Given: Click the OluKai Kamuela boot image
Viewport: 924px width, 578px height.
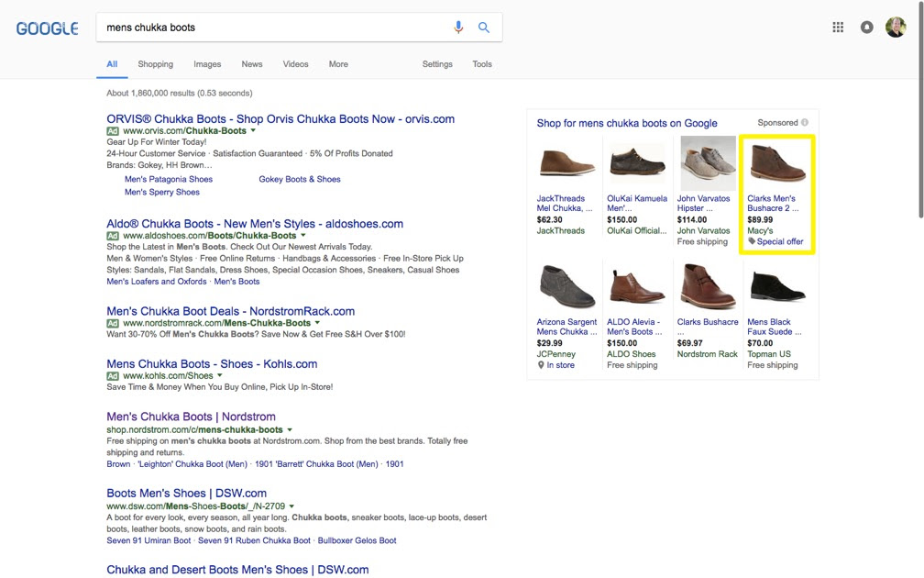Looking at the screenshot, I should (638, 162).
